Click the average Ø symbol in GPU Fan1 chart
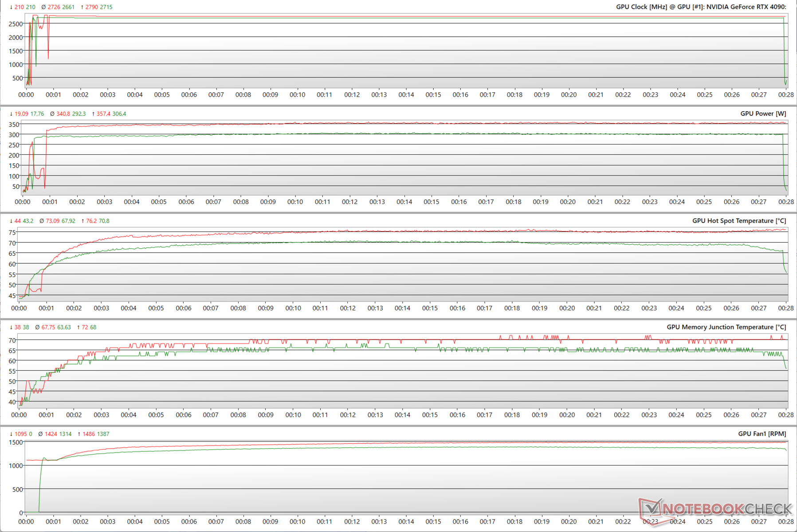This screenshot has width=797, height=532. click(40, 434)
